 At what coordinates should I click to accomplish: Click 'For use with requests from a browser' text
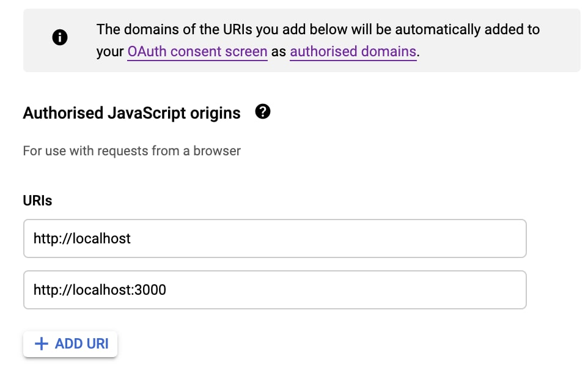131,150
